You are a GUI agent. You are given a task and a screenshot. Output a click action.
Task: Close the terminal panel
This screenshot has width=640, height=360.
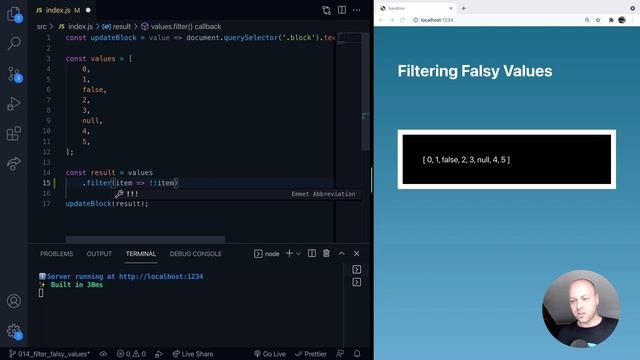[357, 253]
